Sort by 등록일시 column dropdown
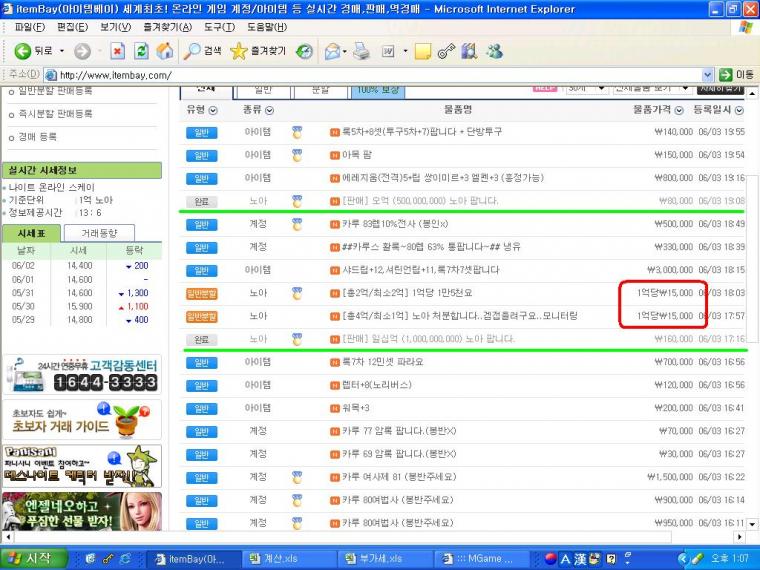 coord(739,111)
